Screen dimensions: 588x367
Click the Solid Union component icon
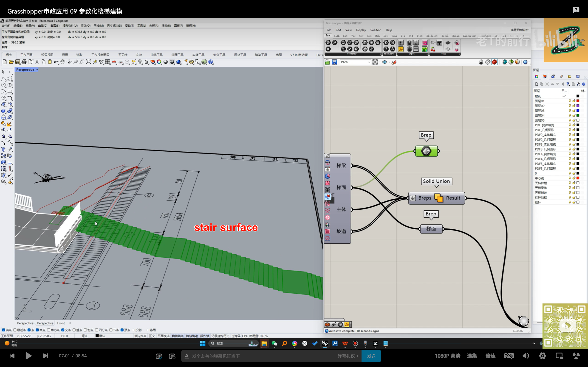coord(438,198)
